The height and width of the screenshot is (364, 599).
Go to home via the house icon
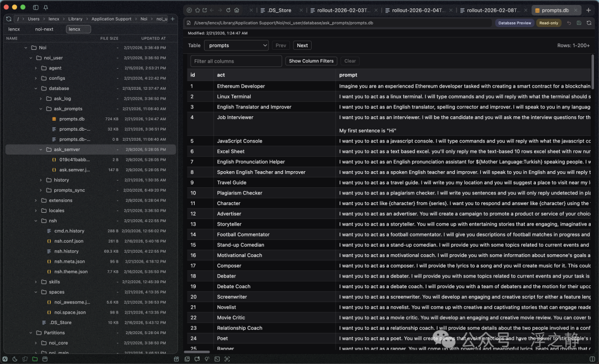click(236, 11)
